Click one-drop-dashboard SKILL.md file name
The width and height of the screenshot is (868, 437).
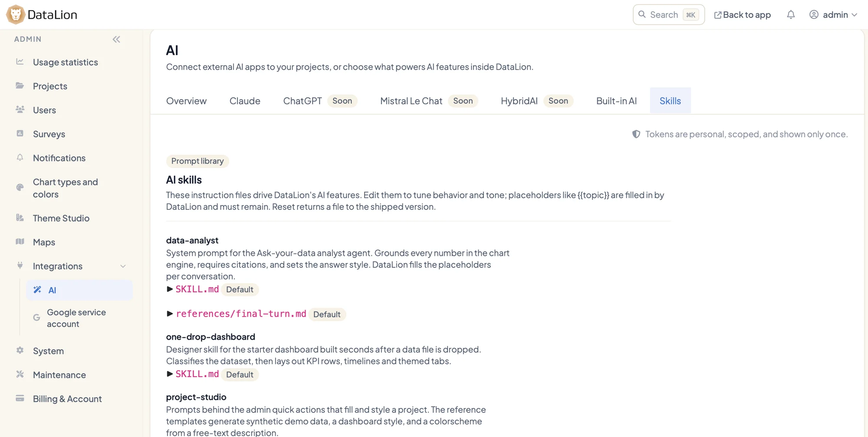click(197, 374)
